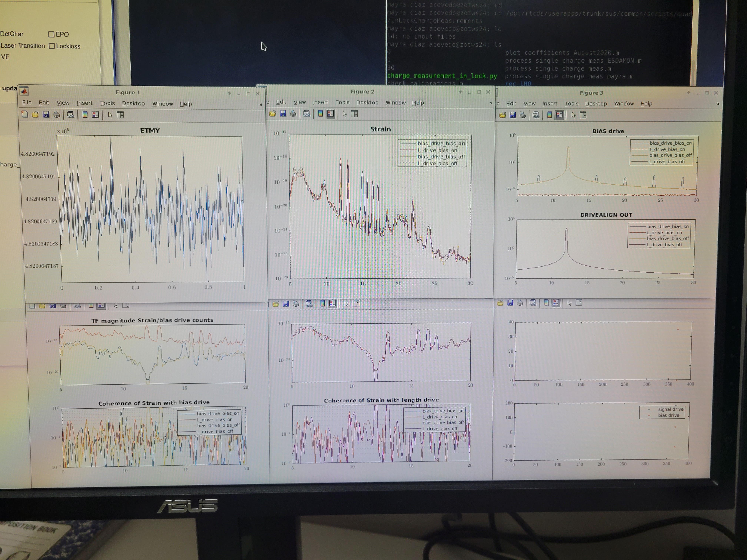Click 'TF magnitude Strain/bias drive counts' title
This screenshot has height=560, width=747.
point(152,320)
